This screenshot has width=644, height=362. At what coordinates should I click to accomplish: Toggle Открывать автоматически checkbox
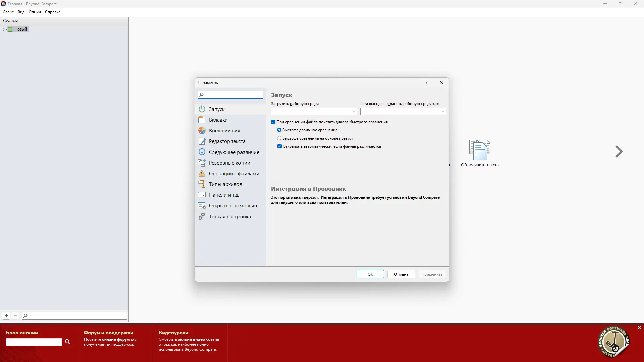click(280, 146)
